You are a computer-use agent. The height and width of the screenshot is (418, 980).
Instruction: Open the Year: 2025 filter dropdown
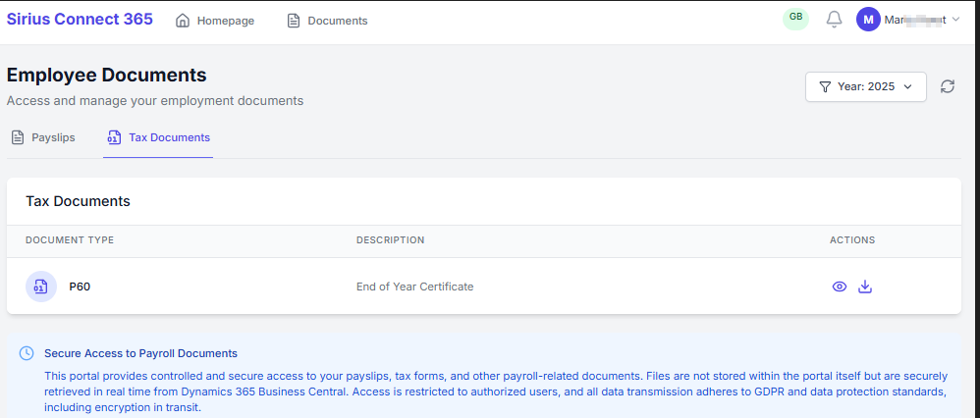click(x=865, y=86)
